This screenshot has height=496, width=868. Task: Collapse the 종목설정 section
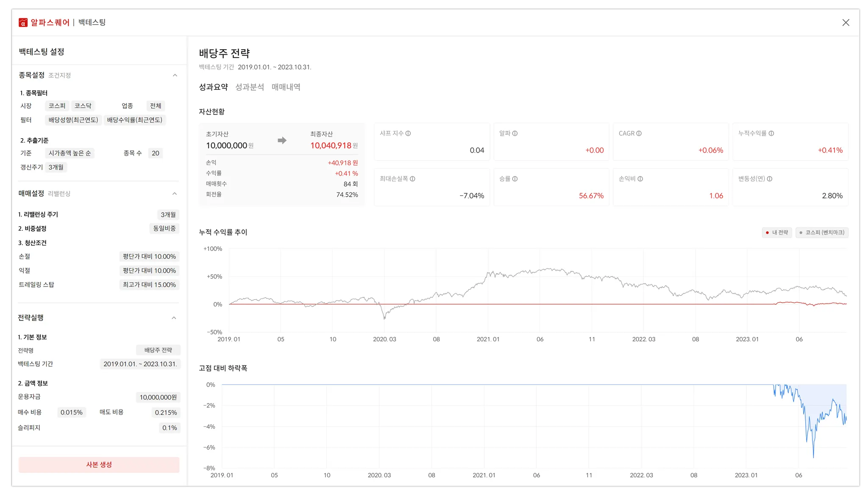(x=175, y=75)
